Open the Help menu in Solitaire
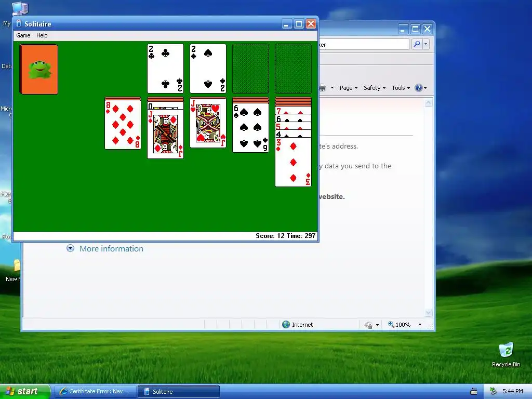Image resolution: width=532 pixels, height=399 pixels. (42, 35)
